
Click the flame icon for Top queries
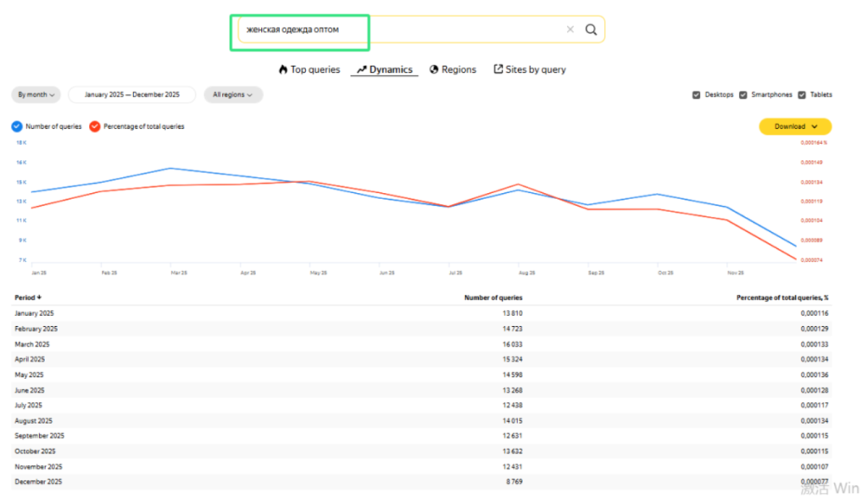[283, 69]
